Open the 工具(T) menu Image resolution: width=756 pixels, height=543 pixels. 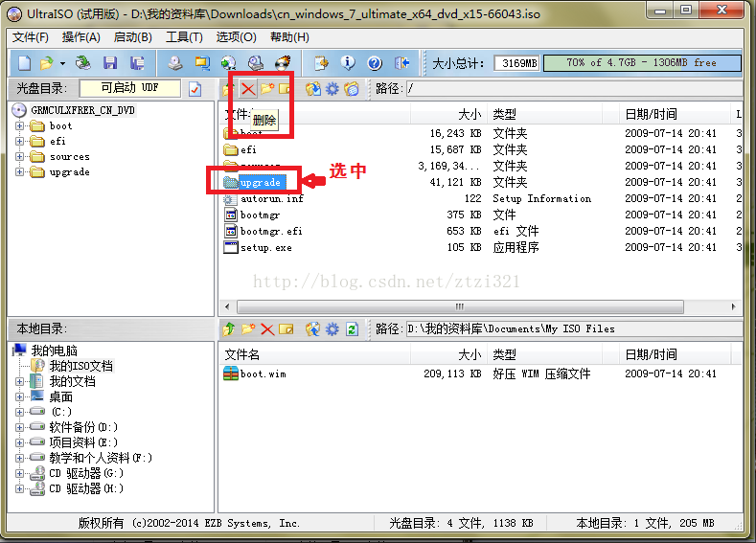coord(184,37)
